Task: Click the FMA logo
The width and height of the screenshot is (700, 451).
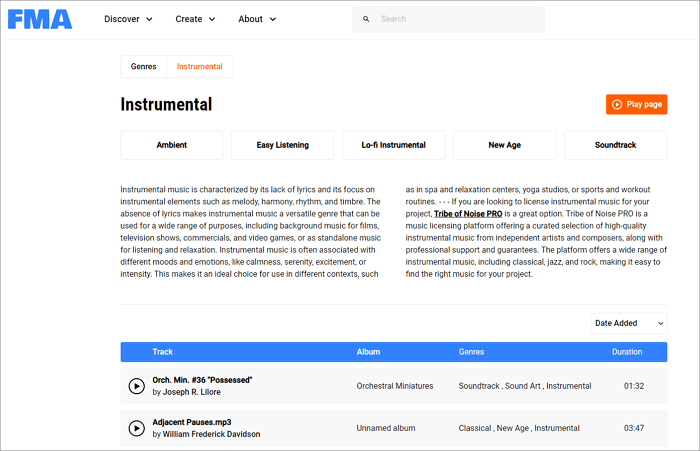Action: tap(40, 19)
